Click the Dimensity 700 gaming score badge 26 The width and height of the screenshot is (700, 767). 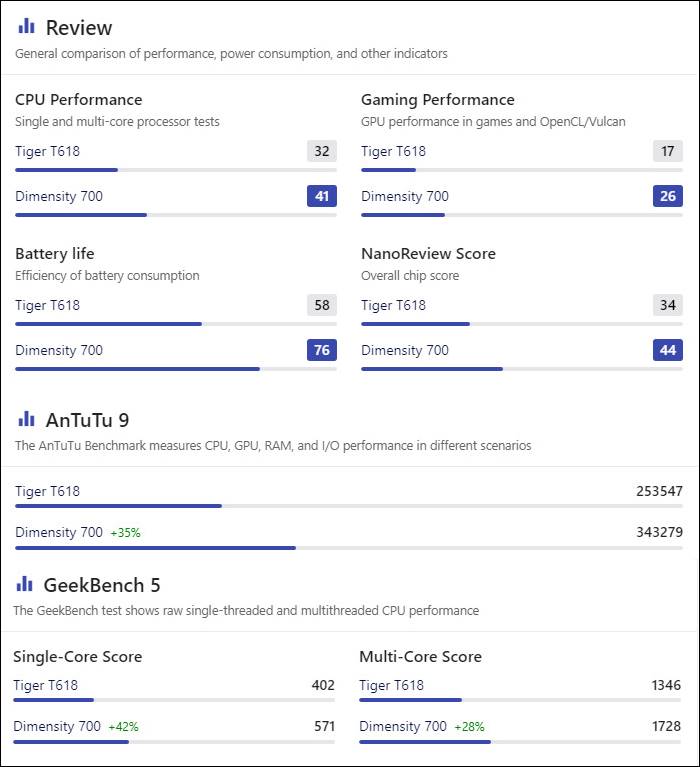coord(667,196)
